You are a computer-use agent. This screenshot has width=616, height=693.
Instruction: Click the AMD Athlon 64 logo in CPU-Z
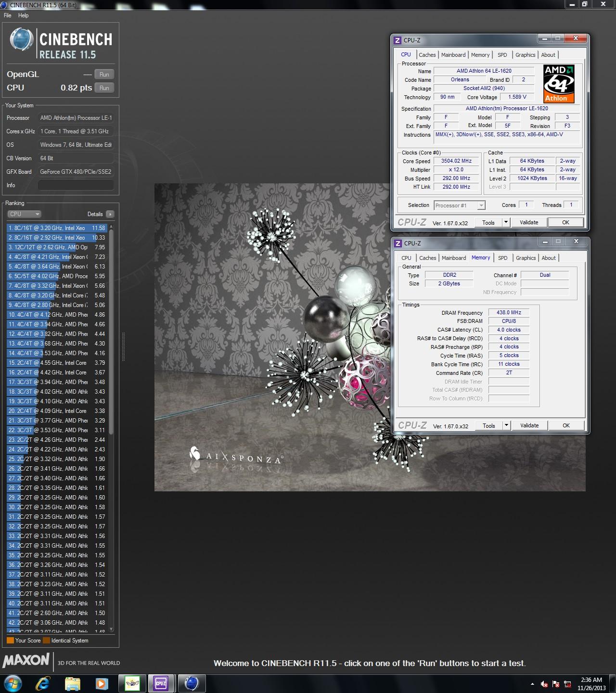[559, 84]
